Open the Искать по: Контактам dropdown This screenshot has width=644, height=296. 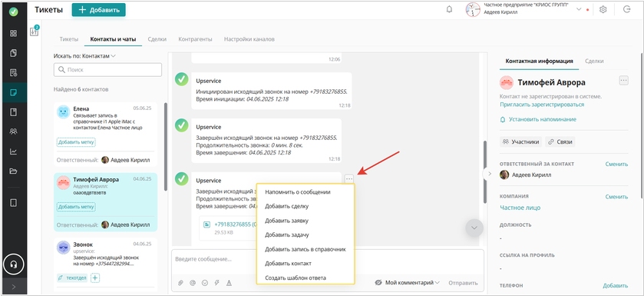tap(84, 56)
